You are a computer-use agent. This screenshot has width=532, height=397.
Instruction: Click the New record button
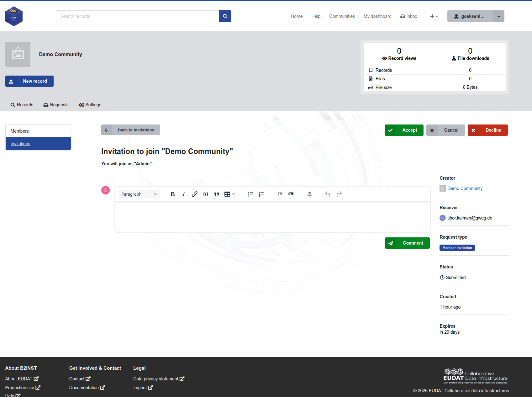[x=29, y=81]
